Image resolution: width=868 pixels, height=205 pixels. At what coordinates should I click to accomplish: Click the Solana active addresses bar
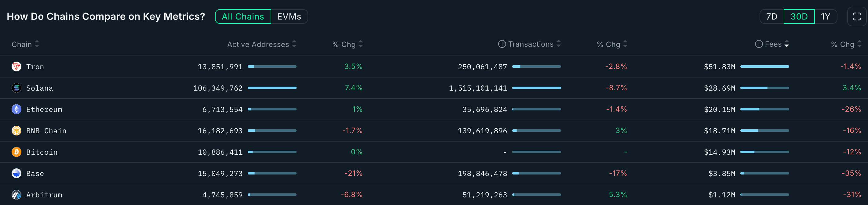(x=272, y=88)
